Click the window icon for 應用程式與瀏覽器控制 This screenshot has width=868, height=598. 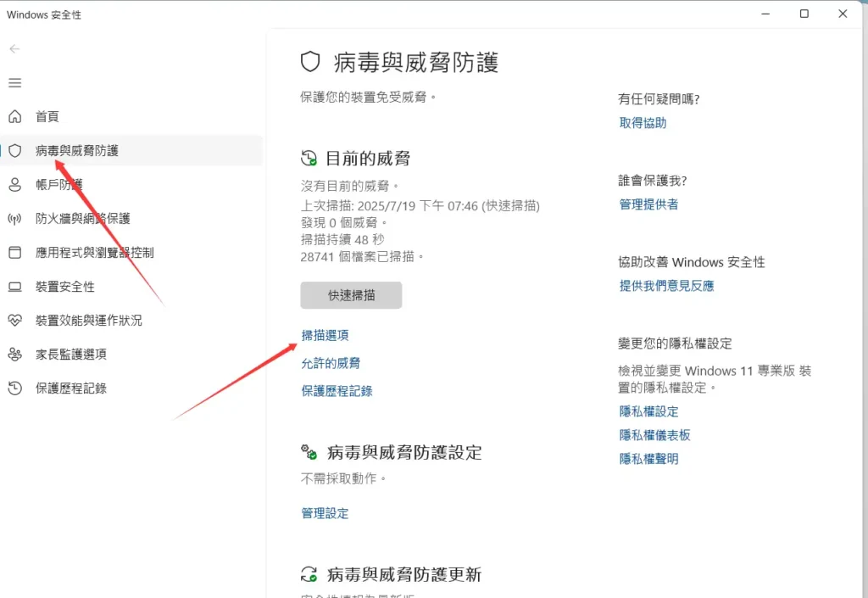[15, 253]
